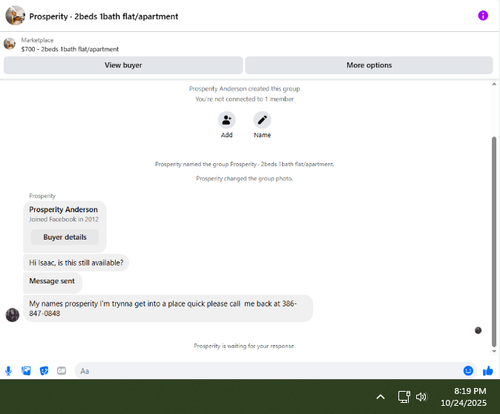Screen dimensions: 500x414
Task: Click 'Prosperity named the group' notice
Action: [x=244, y=164]
